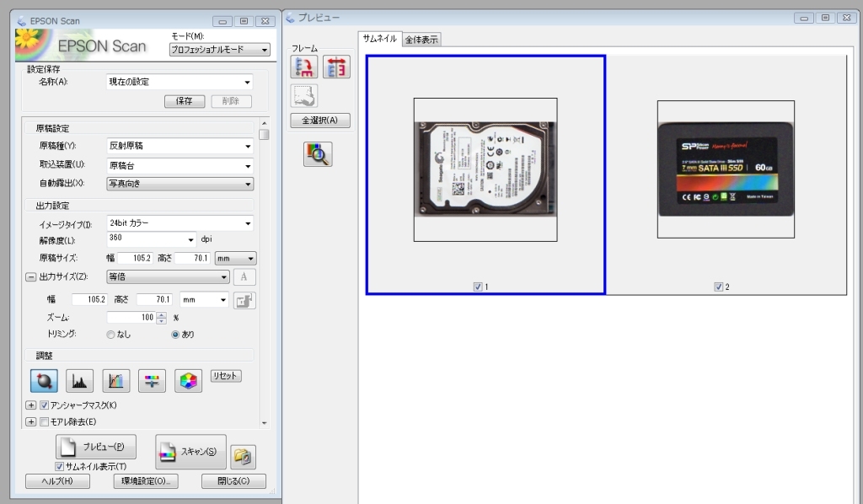Open the settings name dropdown 現在の設定

(x=180, y=82)
